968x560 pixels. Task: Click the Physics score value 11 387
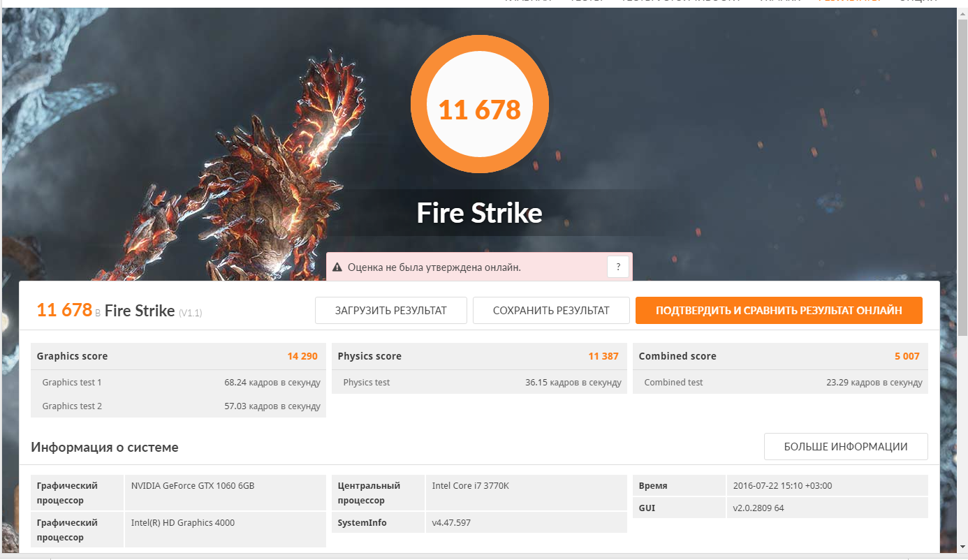pos(603,356)
